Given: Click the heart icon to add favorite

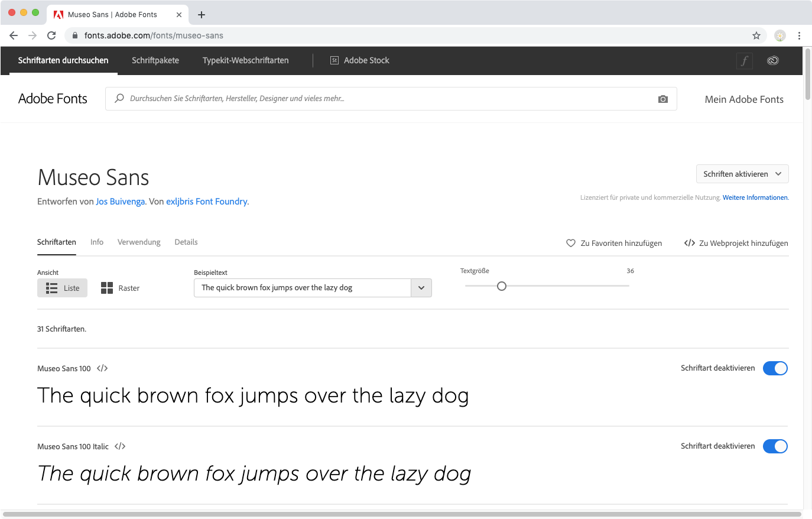Looking at the screenshot, I should tap(571, 243).
